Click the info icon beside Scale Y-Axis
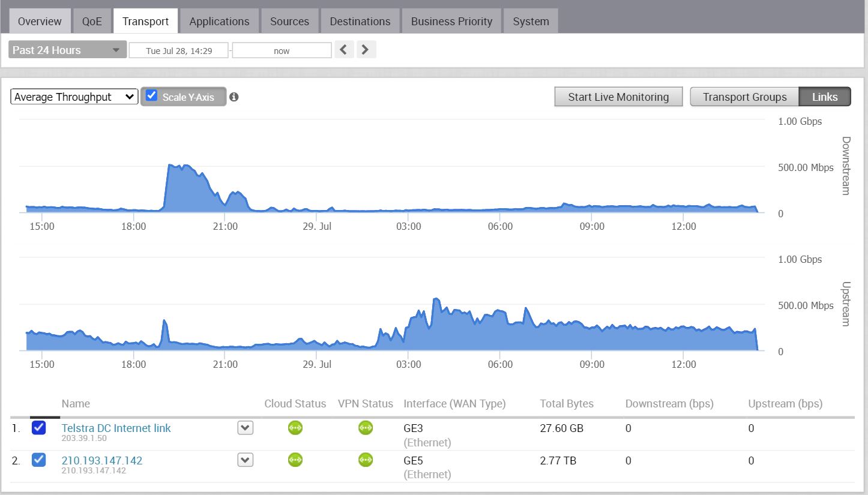 tap(234, 97)
